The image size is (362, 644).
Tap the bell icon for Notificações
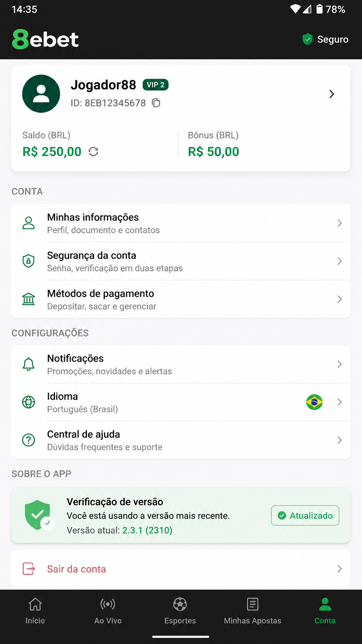[x=28, y=364]
